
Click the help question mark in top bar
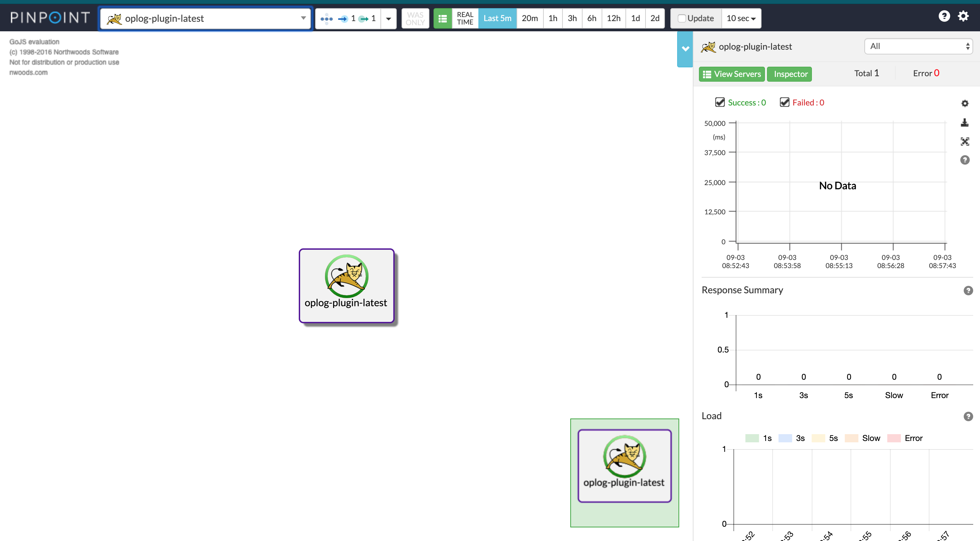pyautogui.click(x=945, y=16)
